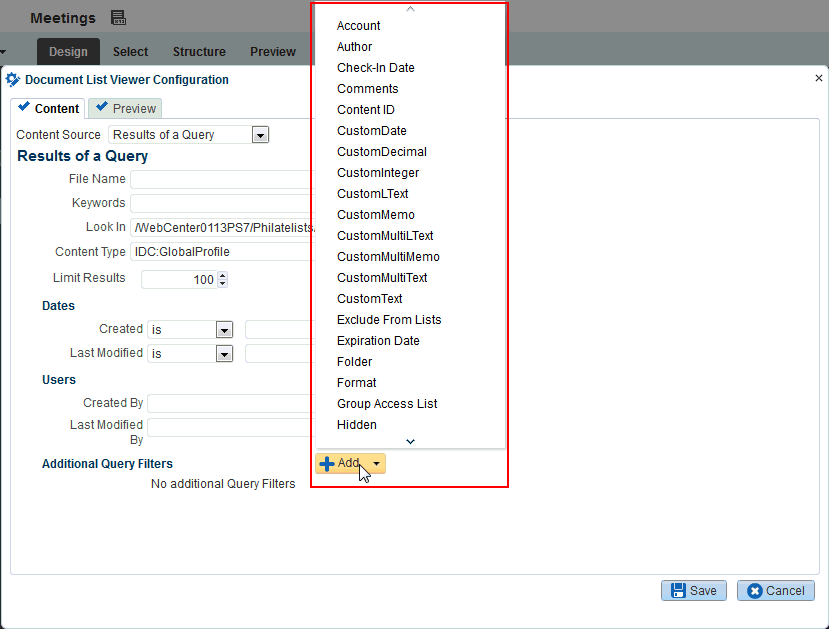
Task: Click 'No additional Query Filters' text
Action: (223, 484)
